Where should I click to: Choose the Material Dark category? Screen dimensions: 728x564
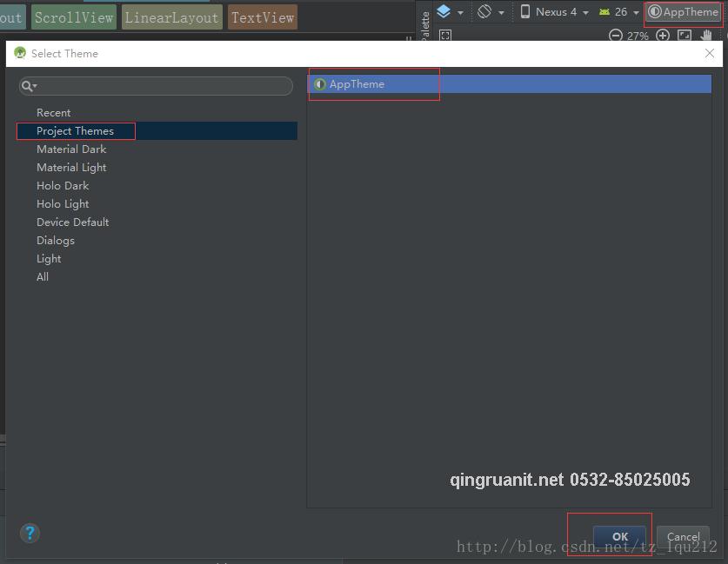coord(71,149)
